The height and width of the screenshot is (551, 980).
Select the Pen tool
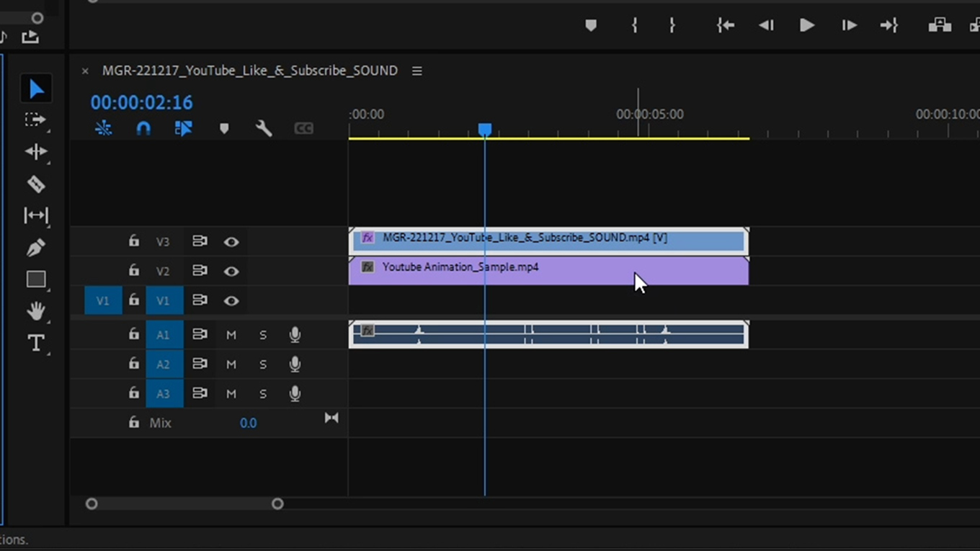point(36,247)
